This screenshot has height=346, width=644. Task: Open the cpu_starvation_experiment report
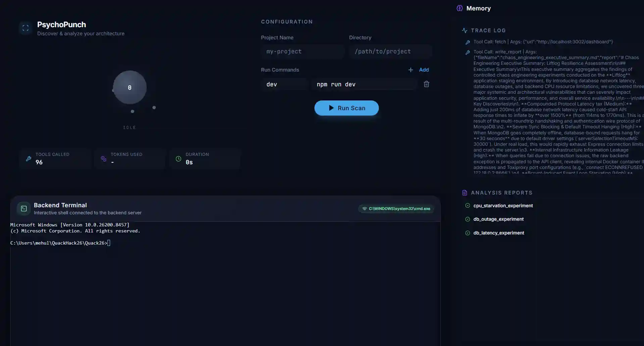(503, 206)
